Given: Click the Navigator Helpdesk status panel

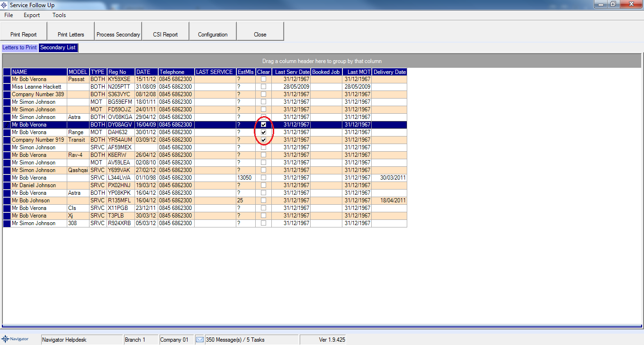Looking at the screenshot, I should click(x=81, y=340).
